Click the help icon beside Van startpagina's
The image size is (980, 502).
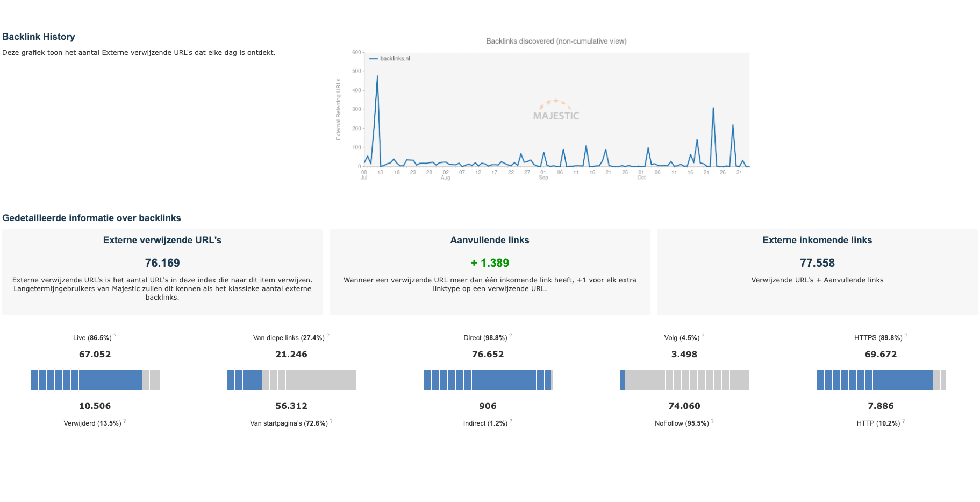point(333,420)
